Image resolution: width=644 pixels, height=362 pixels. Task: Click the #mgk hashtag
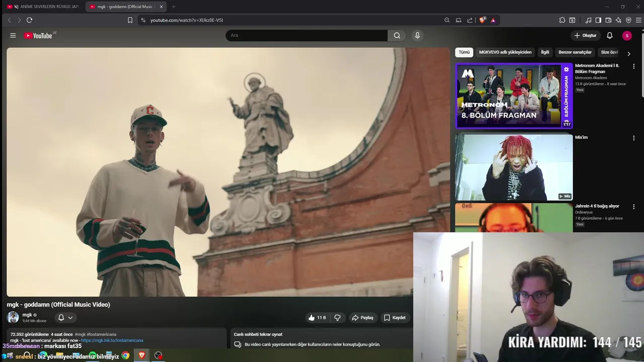pos(80,334)
